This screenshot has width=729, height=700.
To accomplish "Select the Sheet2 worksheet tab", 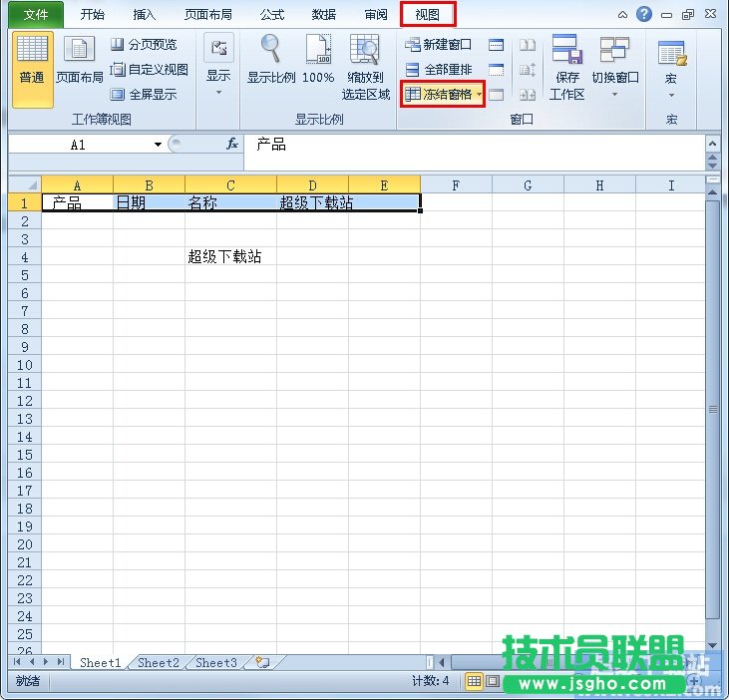I will (159, 662).
